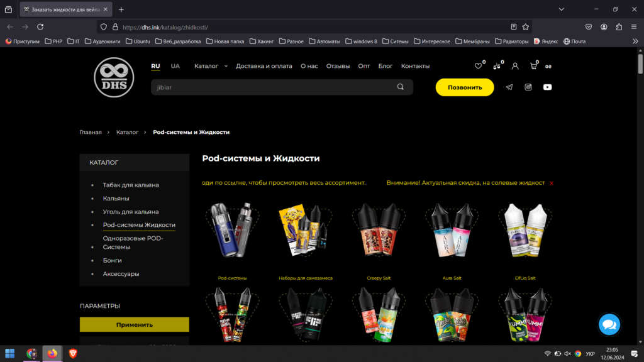Open the Instagram icon in the header
Viewport: 644px width, 362px height.
[x=528, y=87]
